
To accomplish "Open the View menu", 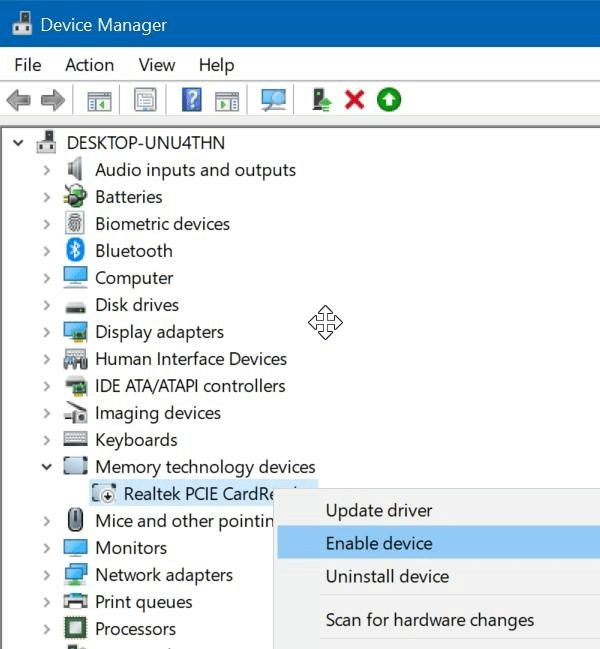I will 156,65.
